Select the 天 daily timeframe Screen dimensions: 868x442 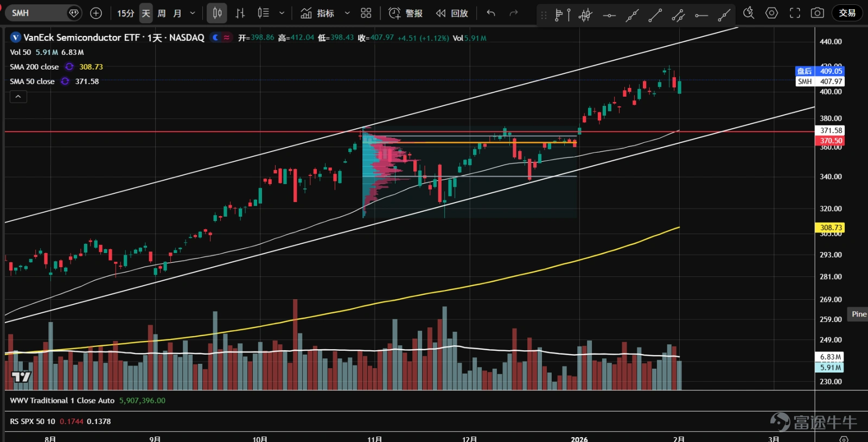coord(146,13)
